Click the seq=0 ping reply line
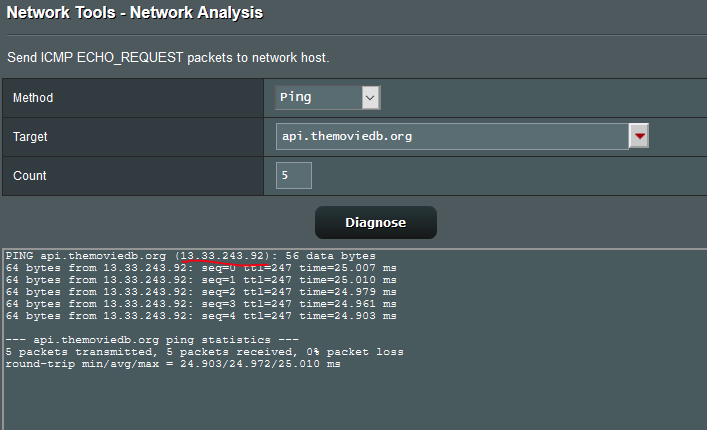 tap(201, 268)
